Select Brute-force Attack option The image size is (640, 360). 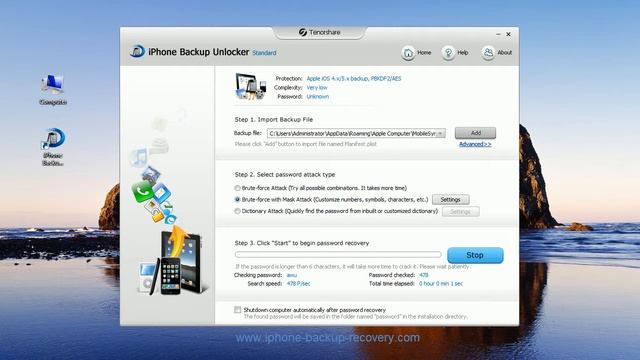(238, 188)
